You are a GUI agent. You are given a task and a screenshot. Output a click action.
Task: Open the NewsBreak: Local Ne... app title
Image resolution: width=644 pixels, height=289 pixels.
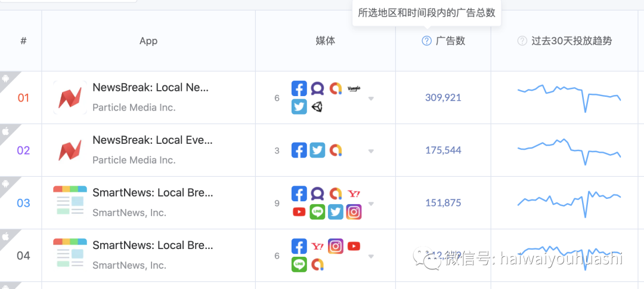point(150,88)
